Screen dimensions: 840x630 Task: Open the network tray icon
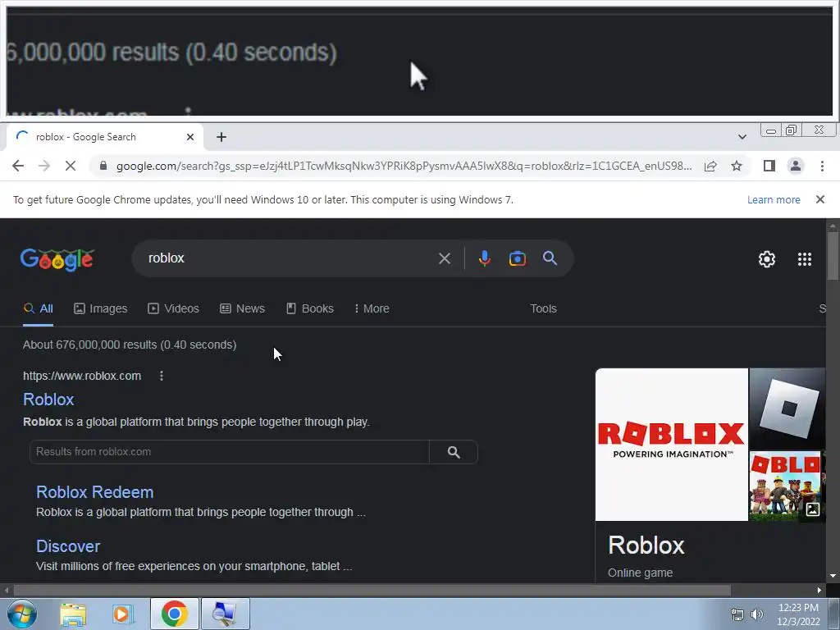[x=737, y=614]
